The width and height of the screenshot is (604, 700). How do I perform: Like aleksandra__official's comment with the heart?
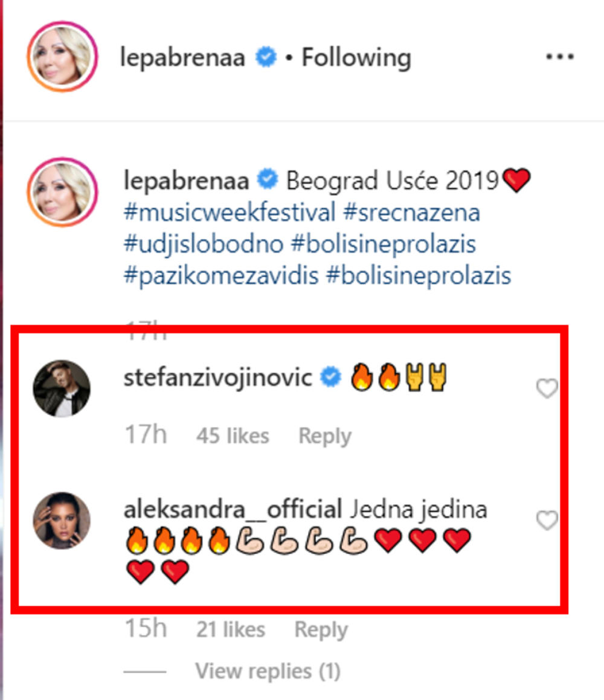click(547, 520)
